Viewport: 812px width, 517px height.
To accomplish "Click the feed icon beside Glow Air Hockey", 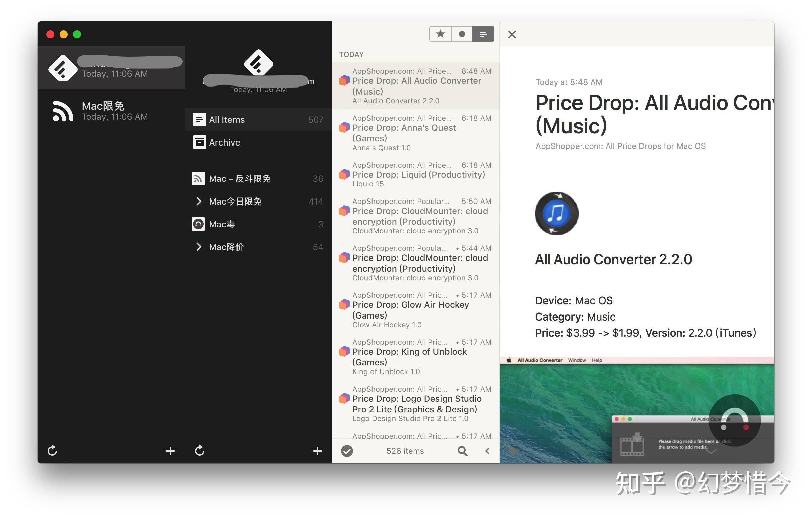I will pyautogui.click(x=344, y=305).
